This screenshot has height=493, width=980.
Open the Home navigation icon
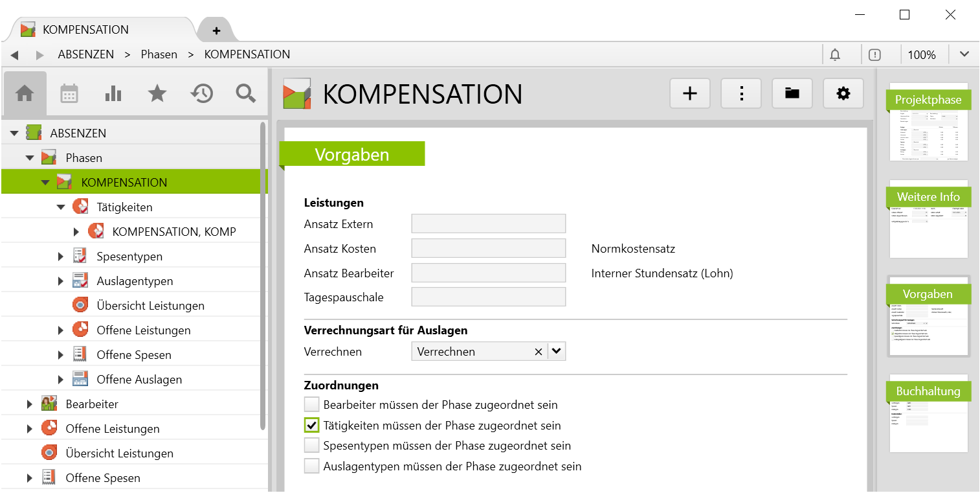coord(24,93)
